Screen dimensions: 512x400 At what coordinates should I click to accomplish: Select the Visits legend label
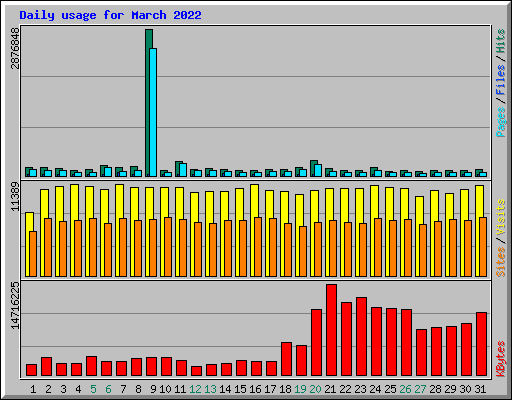pyautogui.click(x=501, y=218)
